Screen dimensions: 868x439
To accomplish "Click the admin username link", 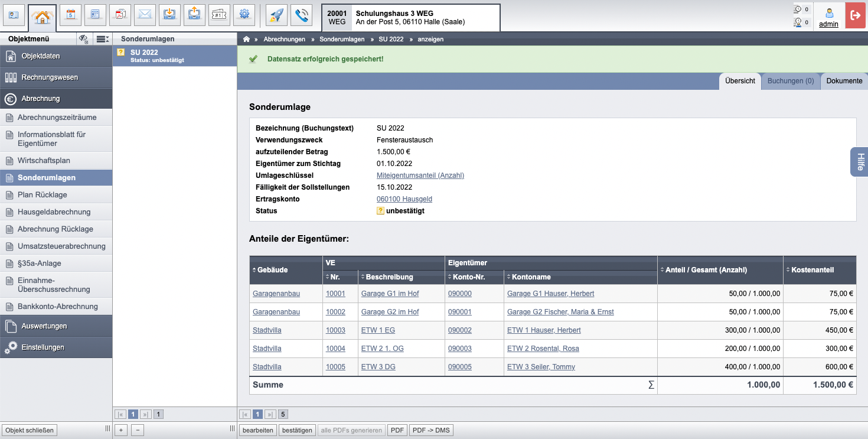I will click(829, 24).
